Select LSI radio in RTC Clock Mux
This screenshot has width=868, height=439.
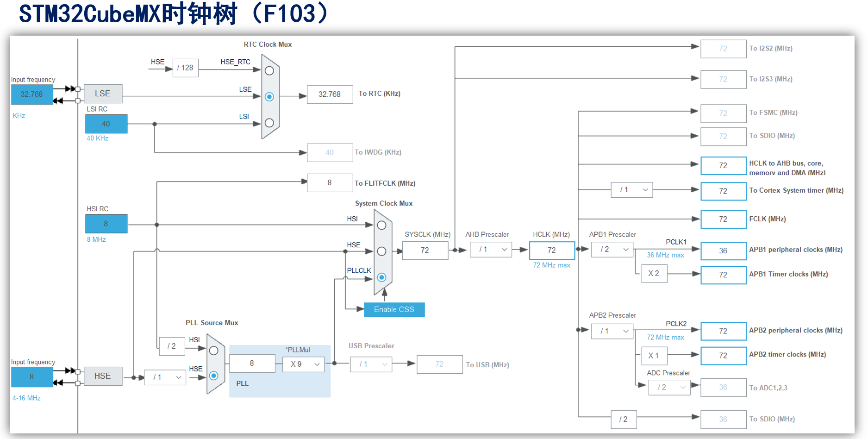[x=269, y=123]
